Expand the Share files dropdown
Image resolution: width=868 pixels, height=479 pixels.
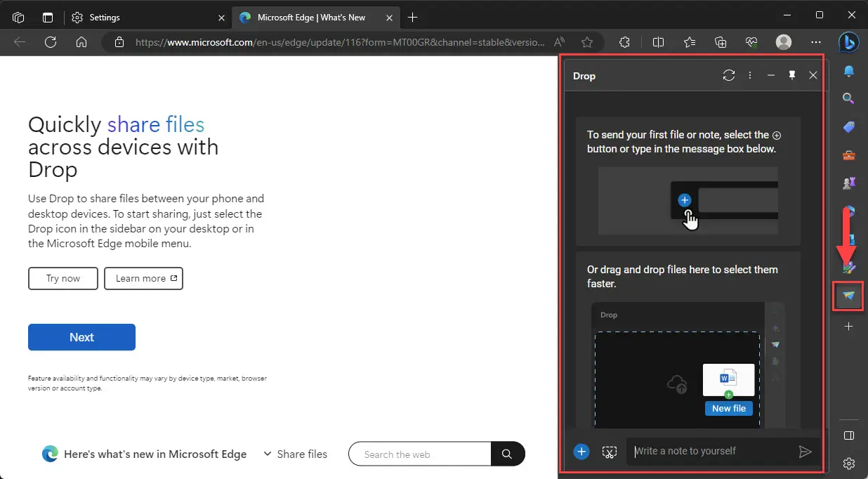click(295, 454)
